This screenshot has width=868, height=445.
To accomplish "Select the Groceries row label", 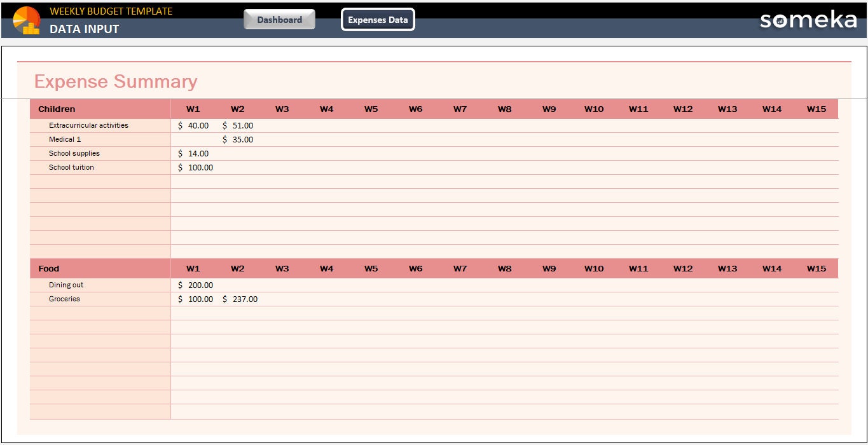I will coord(64,299).
